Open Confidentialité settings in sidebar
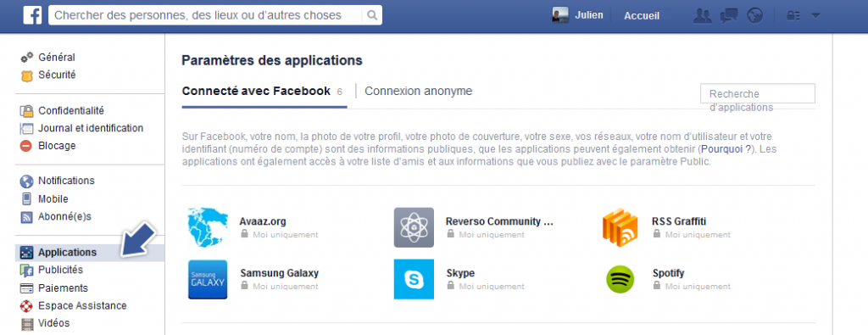Image resolution: width=868 pixels, height=335 pixels. (71, 111)
